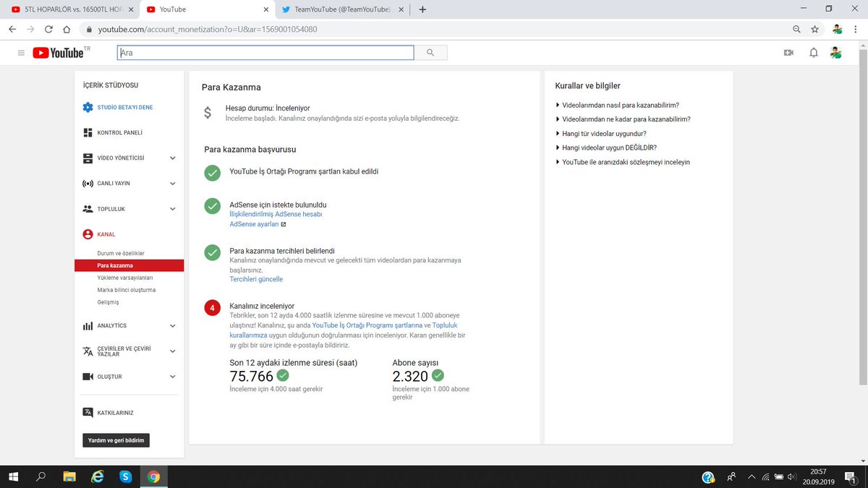Open the İlişkilendirilmiş AdSense hesabı link
This screenshot has width=868, height=488.
click(x=276, y=215)
